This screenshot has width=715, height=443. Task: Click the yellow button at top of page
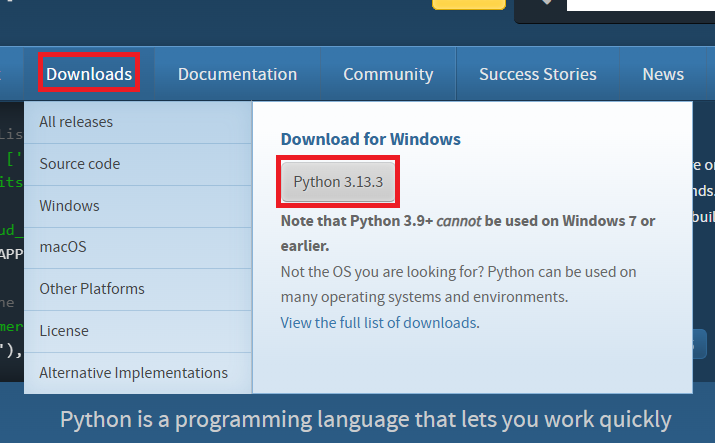(x=469, y=4)
